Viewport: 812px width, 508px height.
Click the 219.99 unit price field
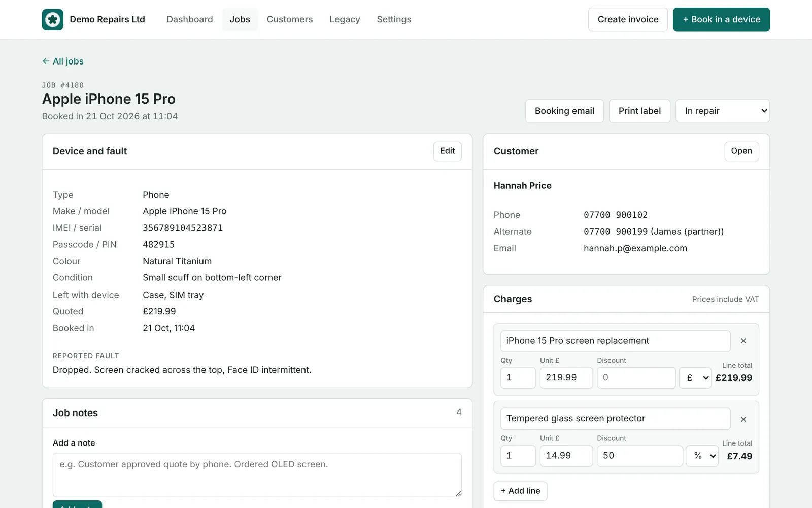[566, 378]
